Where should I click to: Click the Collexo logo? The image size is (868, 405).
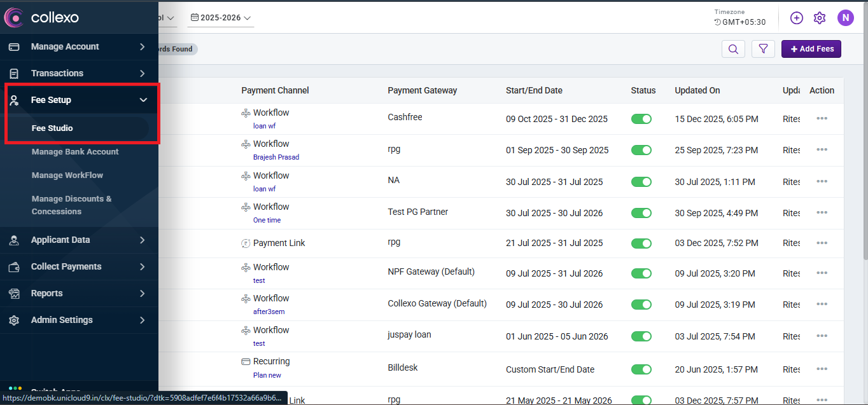pos(42,18)
